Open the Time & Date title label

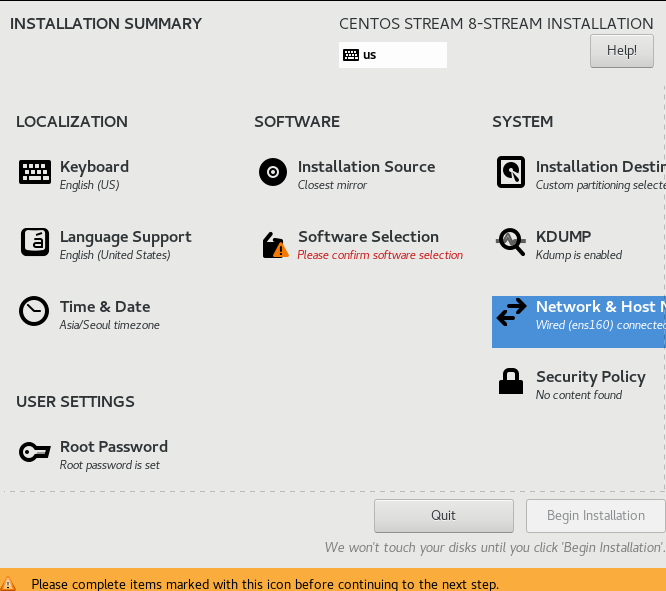[105, 307]
